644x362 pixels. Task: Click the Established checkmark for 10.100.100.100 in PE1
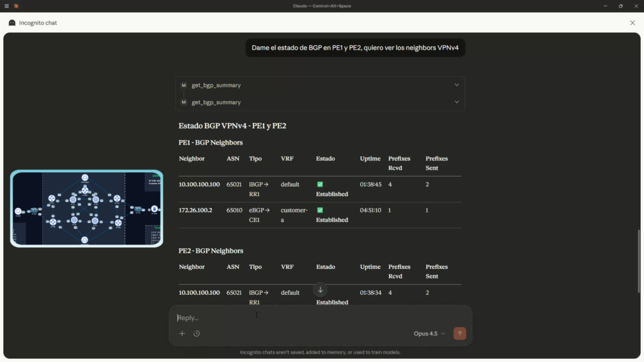coord(320,185)
